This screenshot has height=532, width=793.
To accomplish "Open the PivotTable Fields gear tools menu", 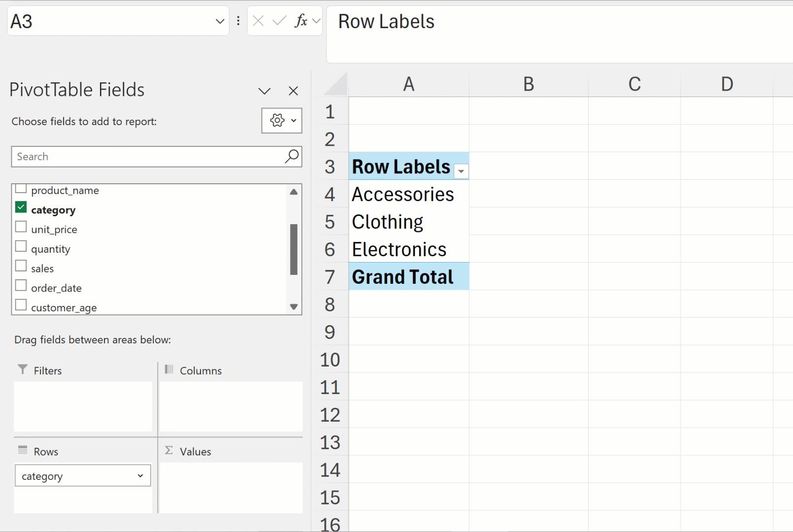I will click(282, 121).
